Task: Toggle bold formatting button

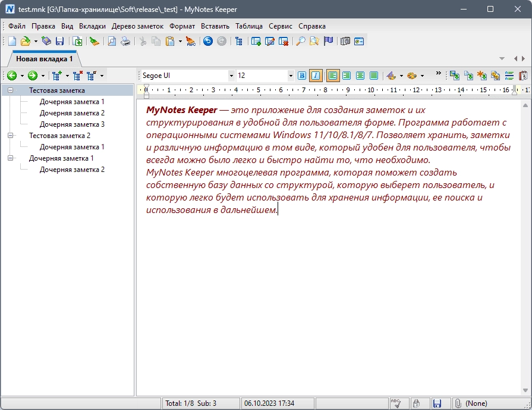Action: coord(301,76)
